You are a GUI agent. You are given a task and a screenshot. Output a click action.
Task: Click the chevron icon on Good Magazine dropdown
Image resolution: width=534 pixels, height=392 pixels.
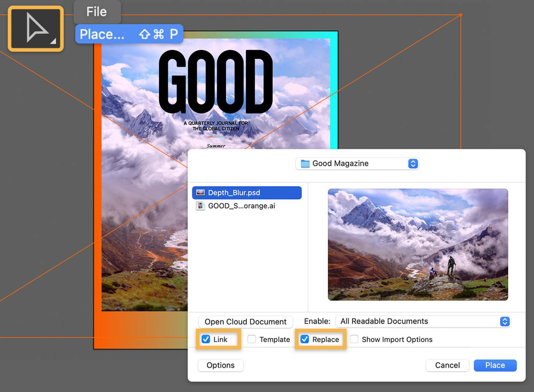point(412,163)
